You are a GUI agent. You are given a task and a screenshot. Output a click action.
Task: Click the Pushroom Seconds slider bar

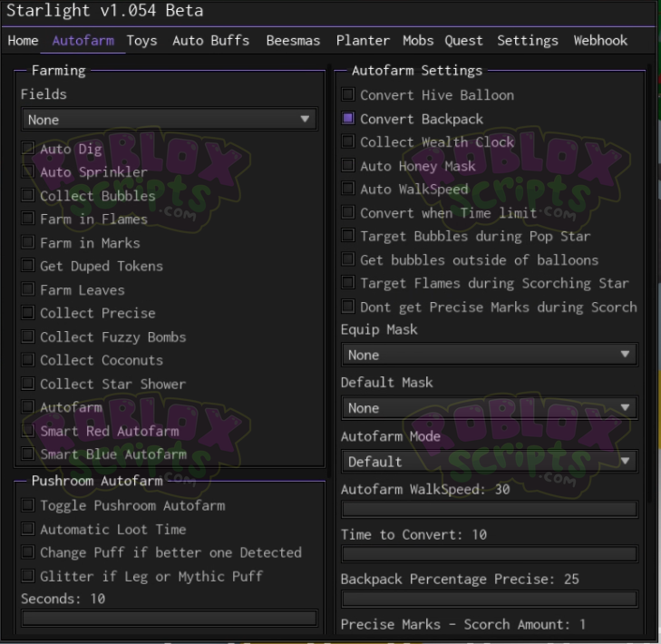pyautogui.click(x=170, y=619)
